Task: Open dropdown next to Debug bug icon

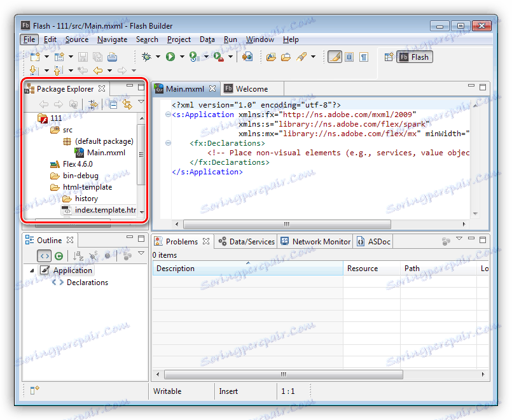Action: (x=158, y=57)
